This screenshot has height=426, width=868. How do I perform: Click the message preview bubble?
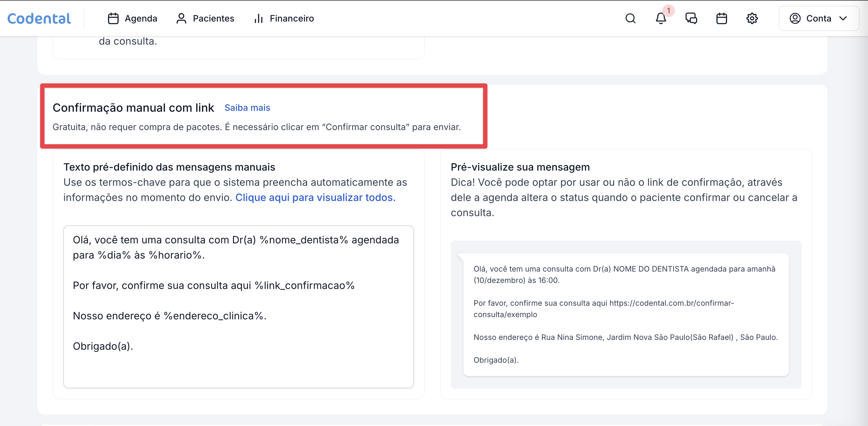[626, 314]
